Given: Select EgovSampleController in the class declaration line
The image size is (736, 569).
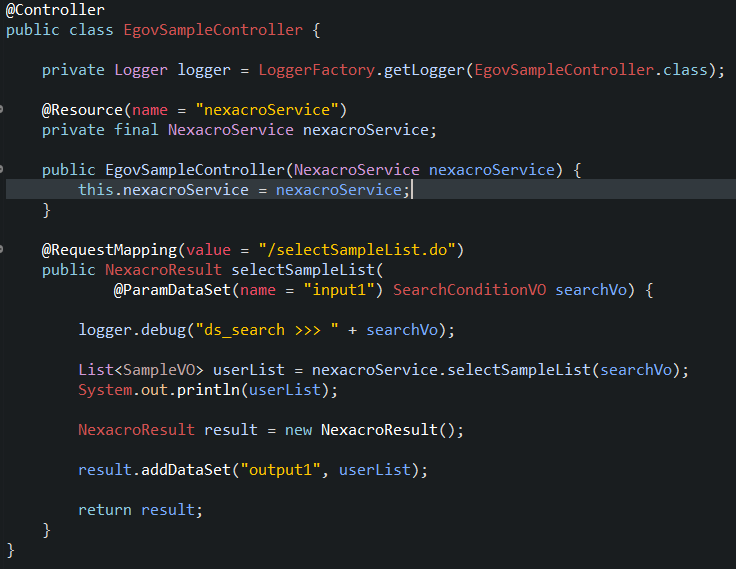Looking at the screenshot, I should pyautogui.click(x=213, y=30).
